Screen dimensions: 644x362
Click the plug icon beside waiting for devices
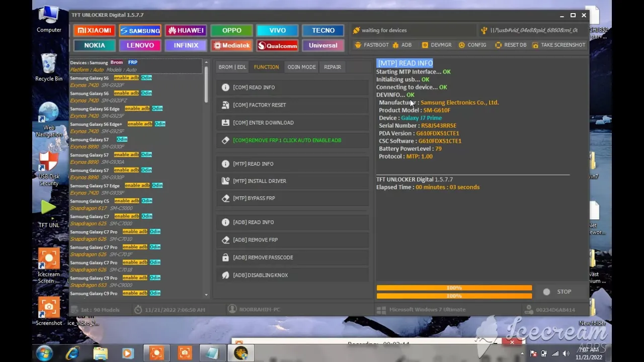(357, 30)
